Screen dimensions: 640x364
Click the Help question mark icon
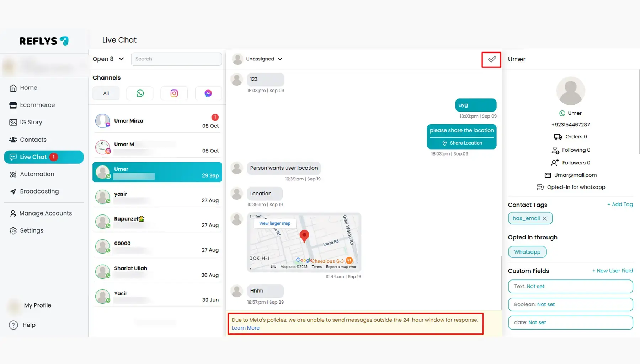[x=14, y=325]
